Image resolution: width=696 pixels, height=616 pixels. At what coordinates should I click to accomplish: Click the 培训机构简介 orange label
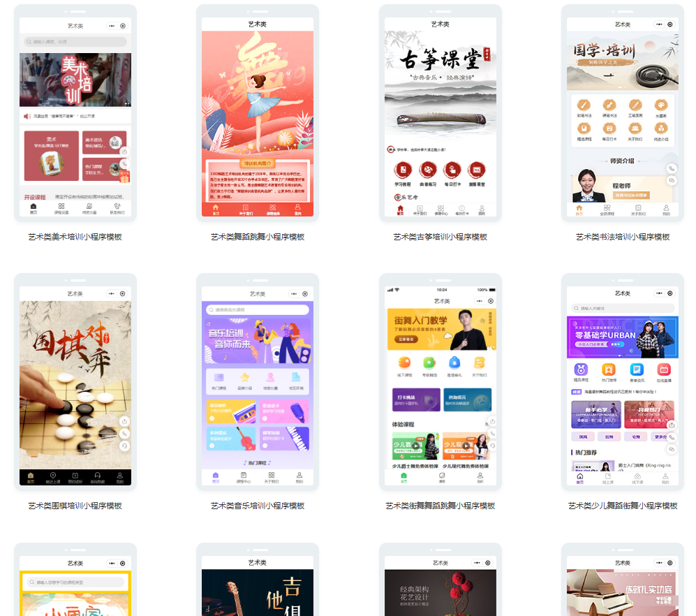click(x=258, y=163)
